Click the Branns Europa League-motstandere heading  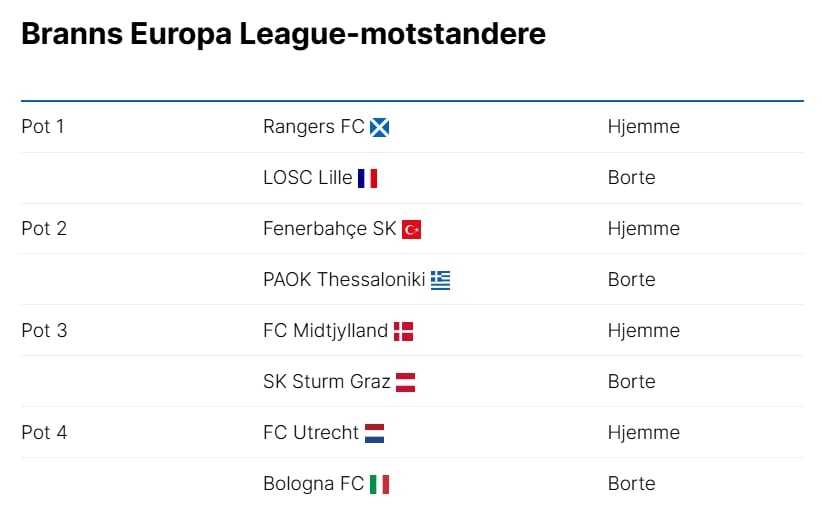tap(283, 34)
